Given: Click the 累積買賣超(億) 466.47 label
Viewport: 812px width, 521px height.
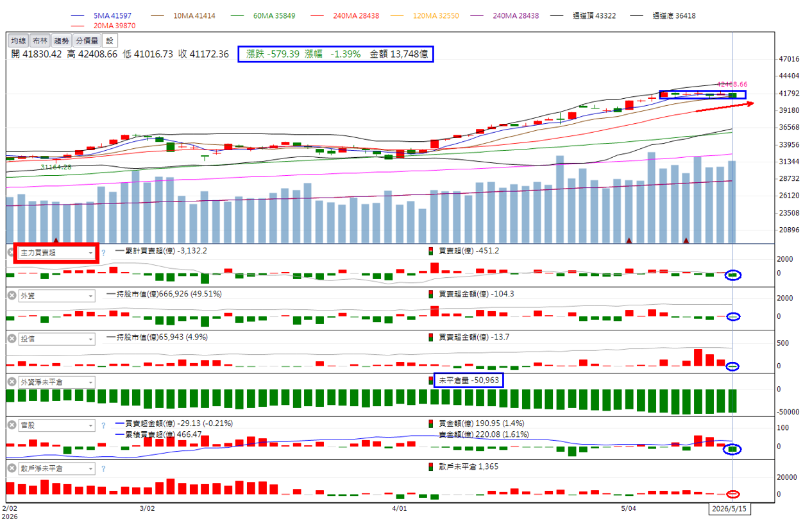Looking at the screenshot, I should [x=158, y=434].
